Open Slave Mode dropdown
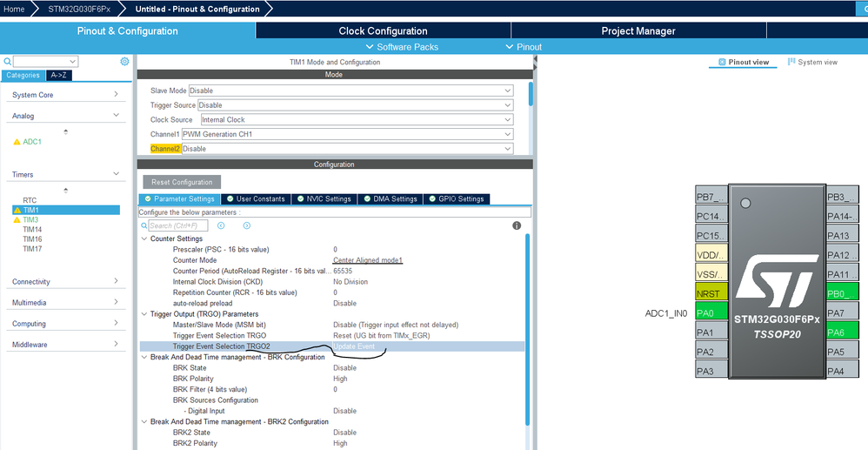This screenshot has height=450, width=868. (351, 91)
